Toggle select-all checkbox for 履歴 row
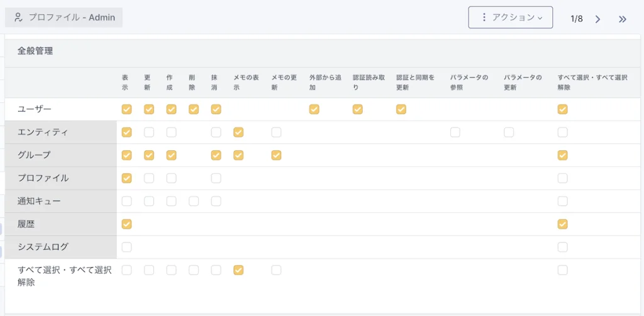The height and width of the screenshot is (316, 644). 563,224
